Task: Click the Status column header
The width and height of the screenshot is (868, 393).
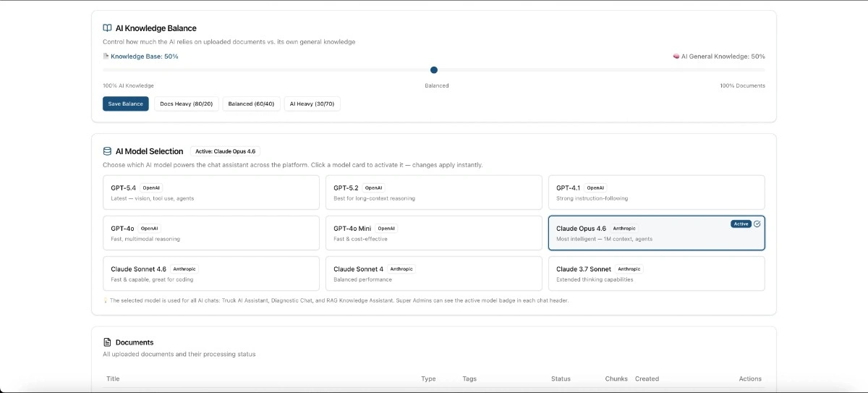Action: click(x=561, y=379)
